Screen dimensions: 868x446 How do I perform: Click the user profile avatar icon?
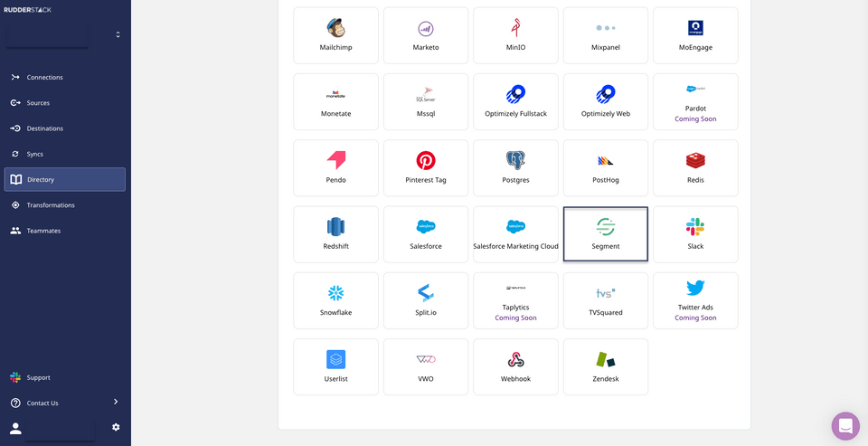coord(15,428)
